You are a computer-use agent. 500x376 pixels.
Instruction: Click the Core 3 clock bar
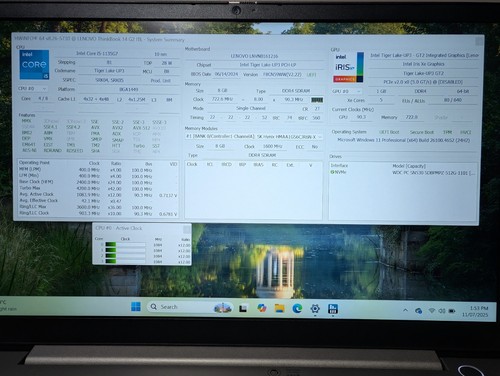(125, 262)
